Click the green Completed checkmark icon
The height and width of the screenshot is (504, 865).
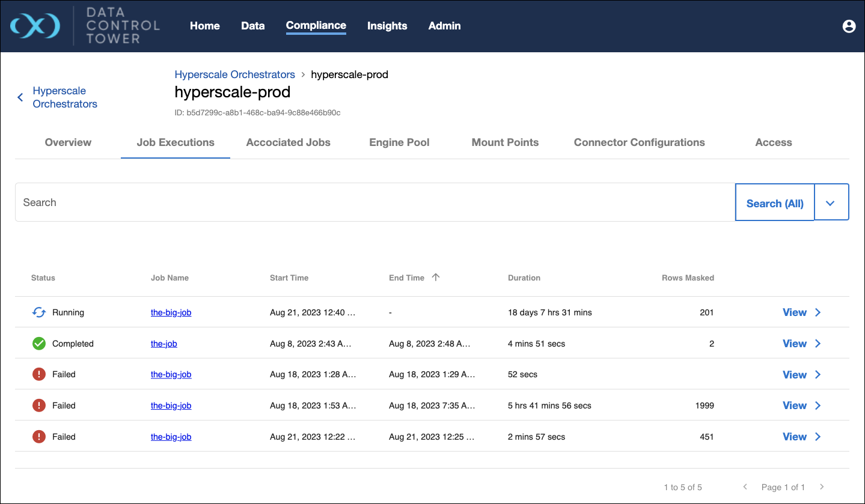[39, 344]
